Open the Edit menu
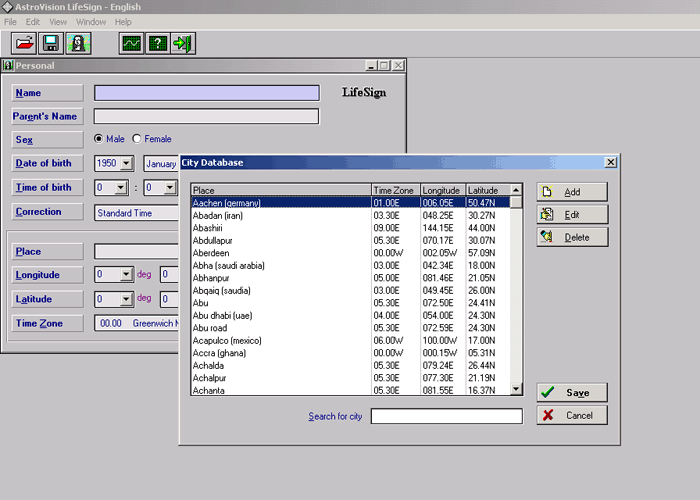The height and width of the screenshot is (500, 700). [33, 22]
